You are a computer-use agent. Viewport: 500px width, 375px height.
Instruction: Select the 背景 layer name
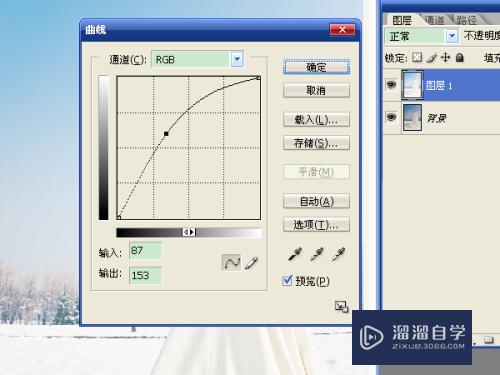(x=436, y=118)
